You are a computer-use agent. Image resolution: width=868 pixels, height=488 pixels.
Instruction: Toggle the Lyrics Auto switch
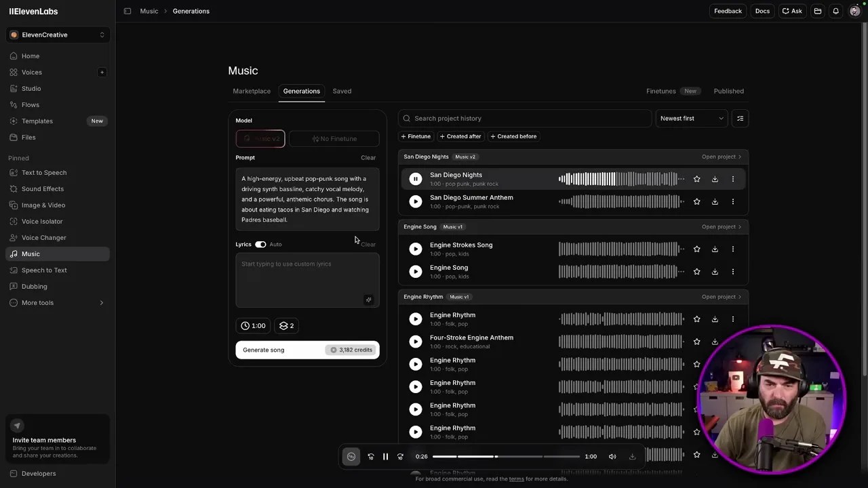(x=260, y=245)
